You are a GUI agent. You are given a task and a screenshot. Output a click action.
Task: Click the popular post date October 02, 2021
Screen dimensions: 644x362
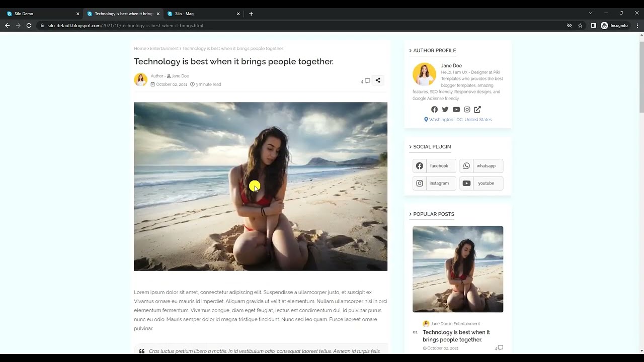443,348
